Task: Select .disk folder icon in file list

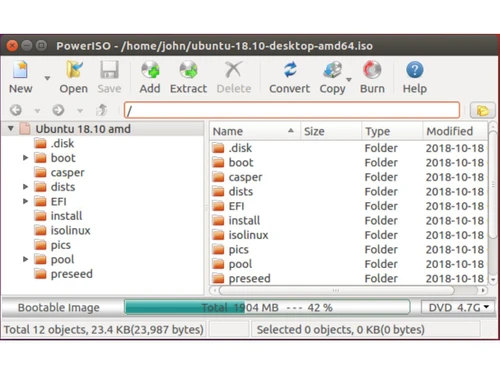Action: pyautogui.click(x=218, y=148)
